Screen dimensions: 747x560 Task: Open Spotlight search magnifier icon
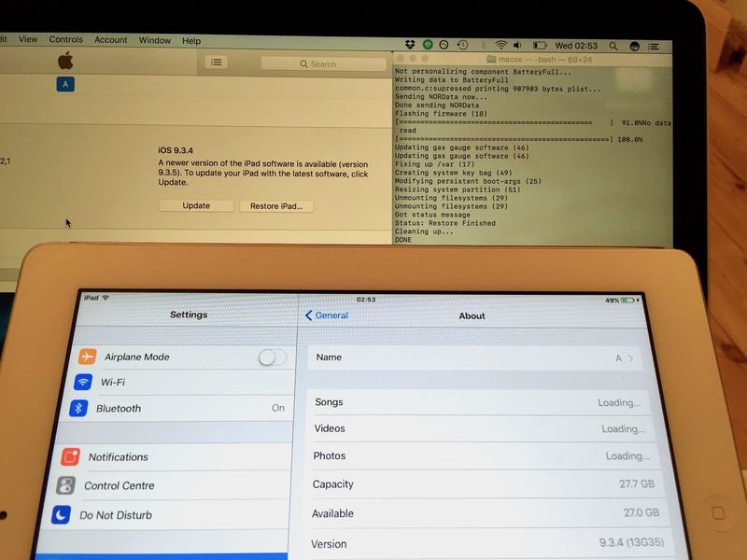click(613, 46)
